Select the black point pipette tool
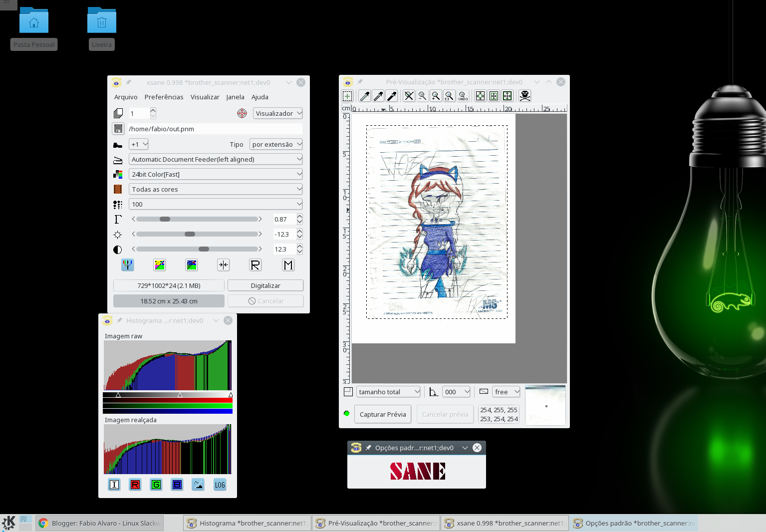766x532 pixels. coord(392,95)
